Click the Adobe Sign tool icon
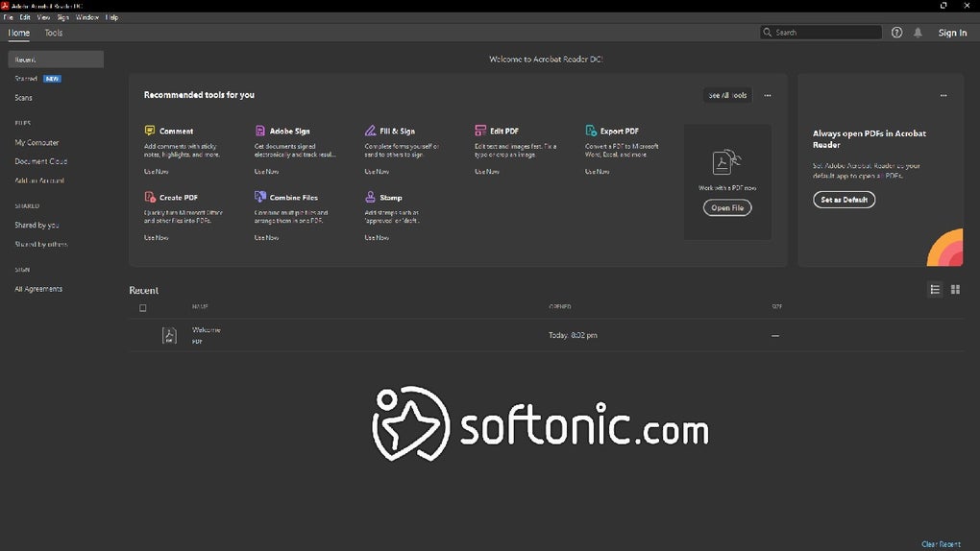This screenshot has height=551, width=980. [260, 131]
